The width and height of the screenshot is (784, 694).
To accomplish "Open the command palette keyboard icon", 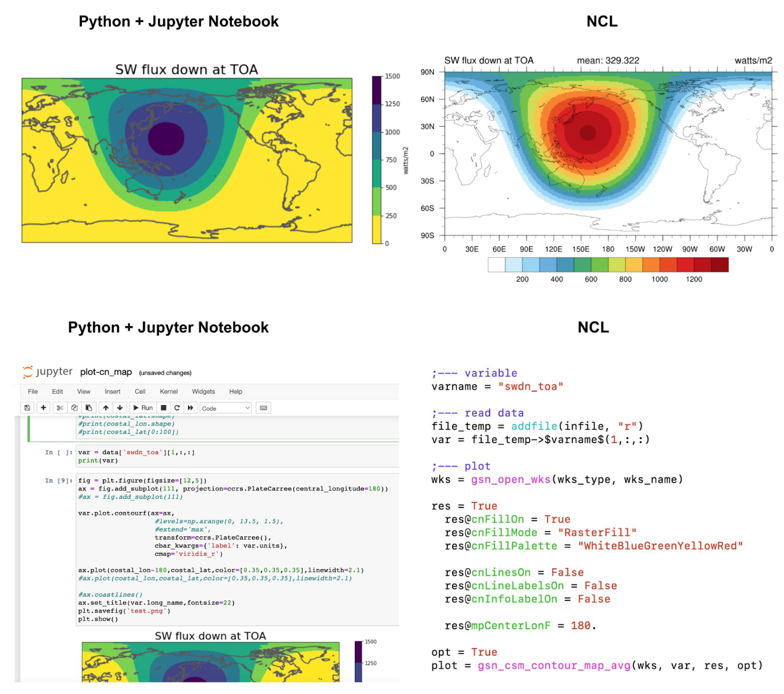I will click(x=264, y=407).
